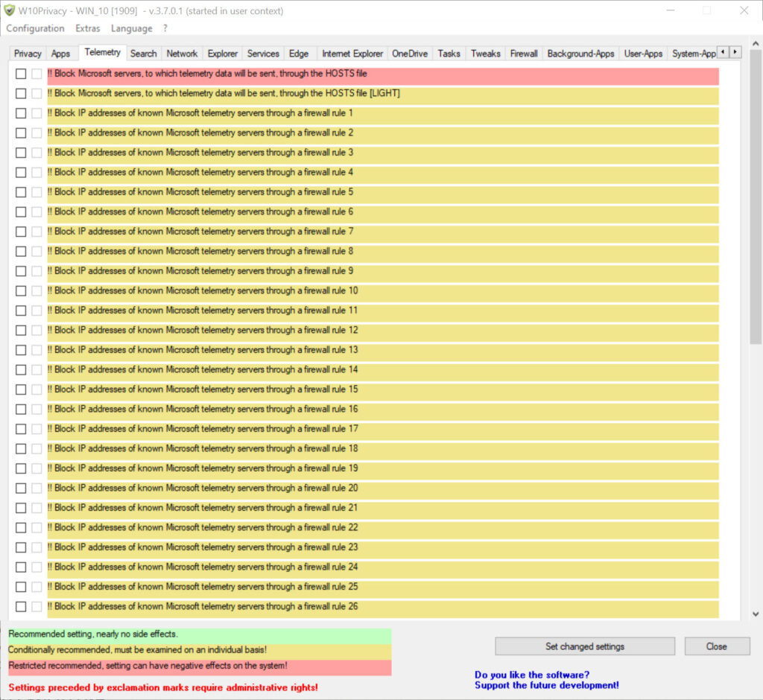Tick the firewall rule 24 checkbox
Screen dimensions: 763x700
pos(21,567)
